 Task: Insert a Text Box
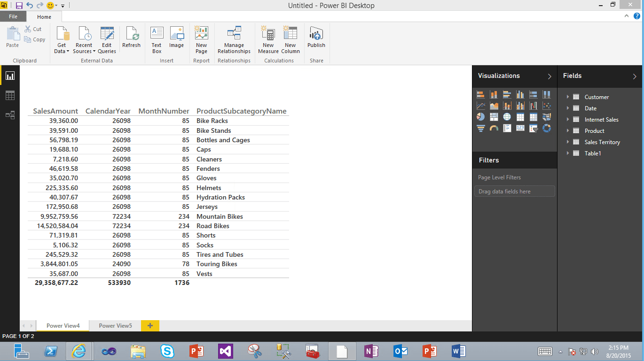click(157, 40)
